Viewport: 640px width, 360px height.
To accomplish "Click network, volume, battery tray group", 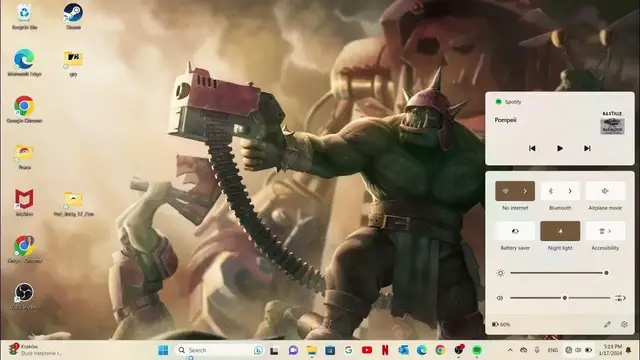I will pyautogui.click(x=578, y=350).
